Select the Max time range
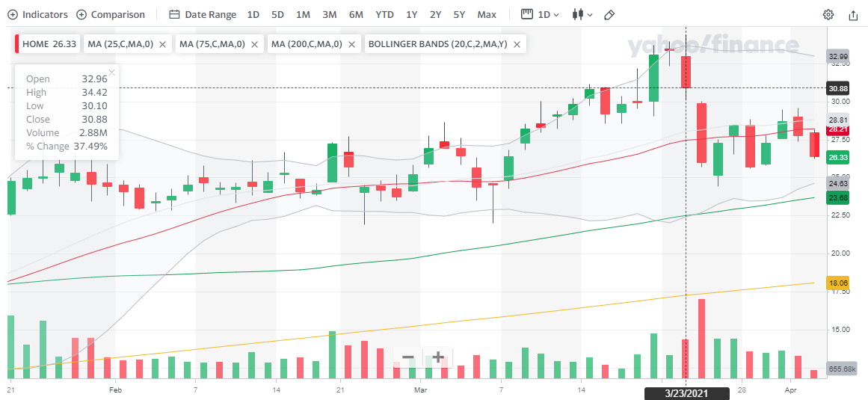 [x=487, y=14]
